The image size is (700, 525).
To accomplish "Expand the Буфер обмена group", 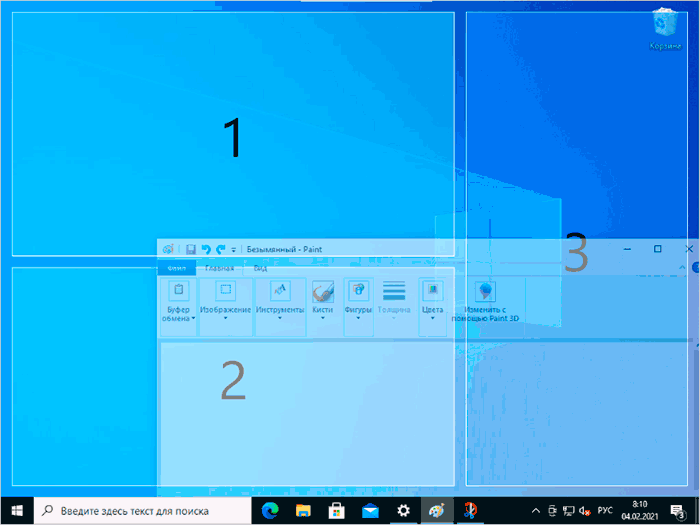I will (x=179, y=307).
